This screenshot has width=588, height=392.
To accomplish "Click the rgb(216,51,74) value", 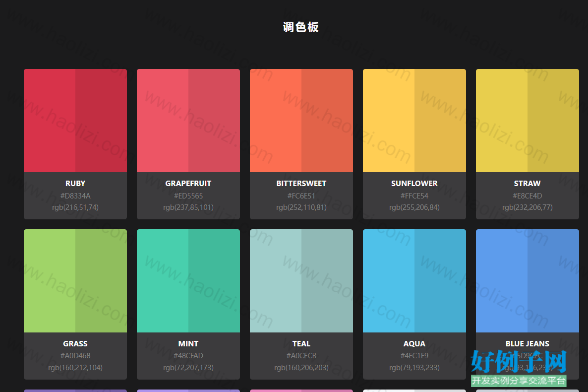I will 75,207.
